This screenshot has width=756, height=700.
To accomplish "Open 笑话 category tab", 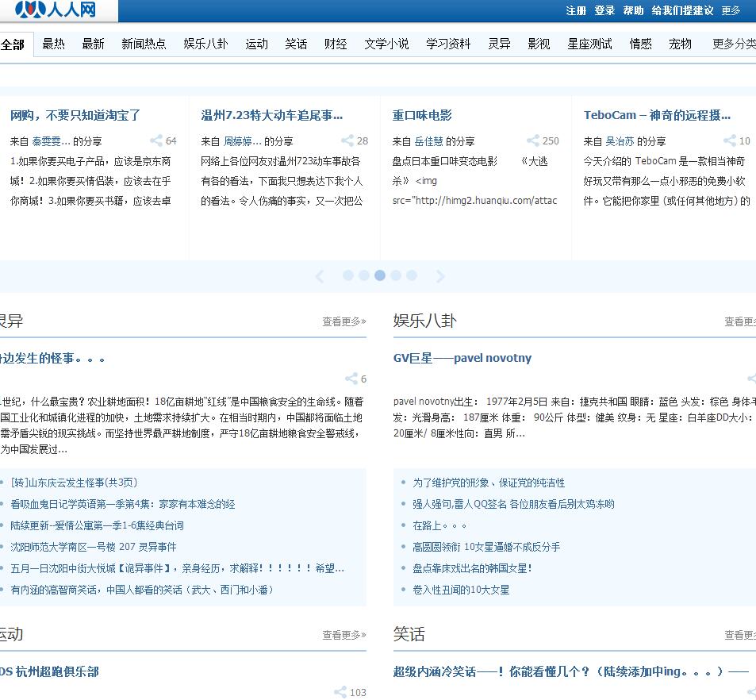I will [296, 44].
